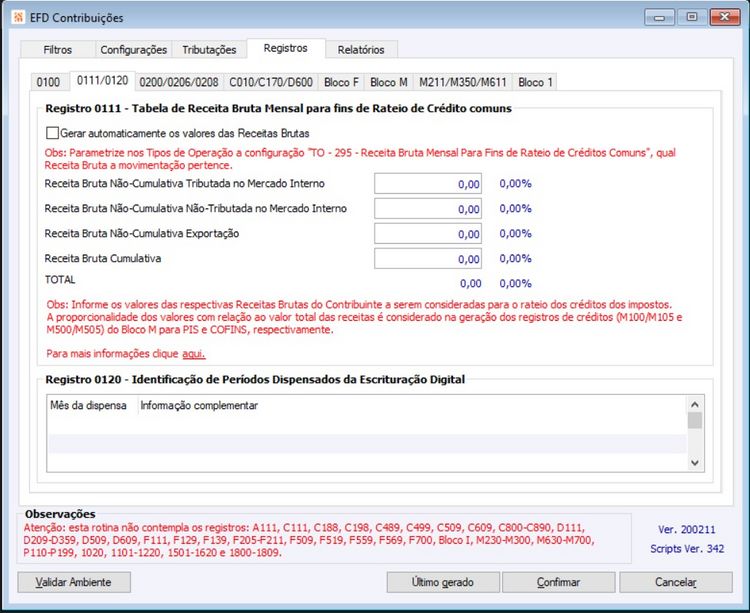Click the 'Ver. 200211' version text

687,530
